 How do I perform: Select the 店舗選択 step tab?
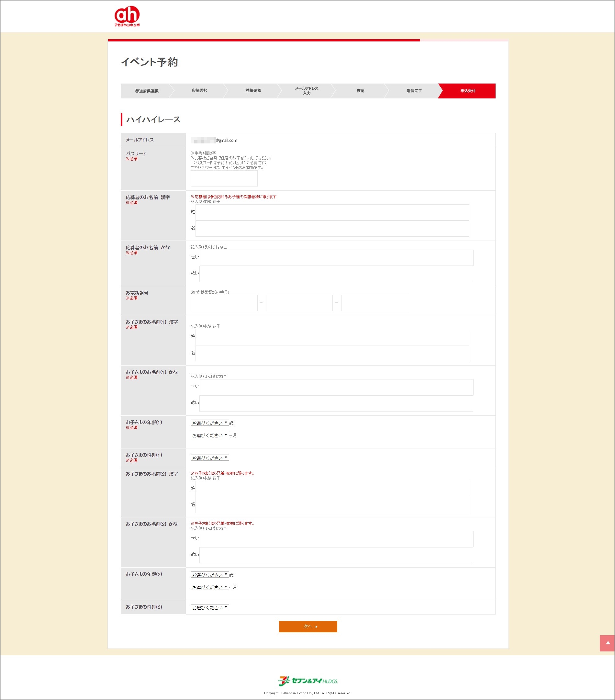click(199, 91)
